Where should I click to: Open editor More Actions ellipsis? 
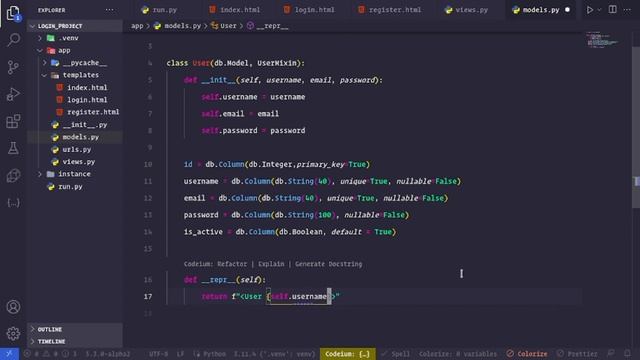pyautogui.click(x=627, y=9)
